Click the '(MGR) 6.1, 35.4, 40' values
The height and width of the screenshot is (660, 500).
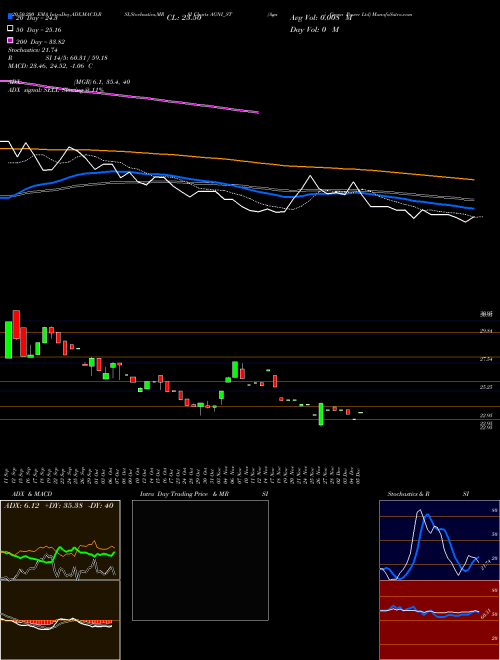pyautogui.click(x=102, y=82)
